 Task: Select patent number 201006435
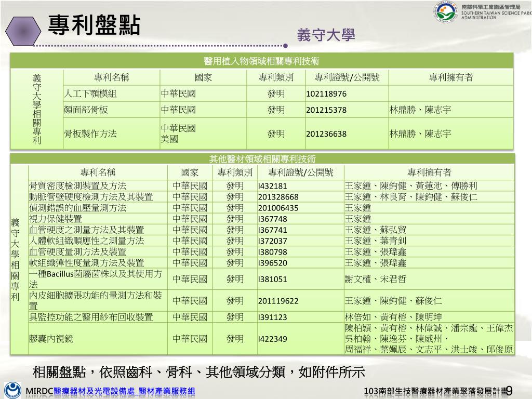click(x=278, y=208)
